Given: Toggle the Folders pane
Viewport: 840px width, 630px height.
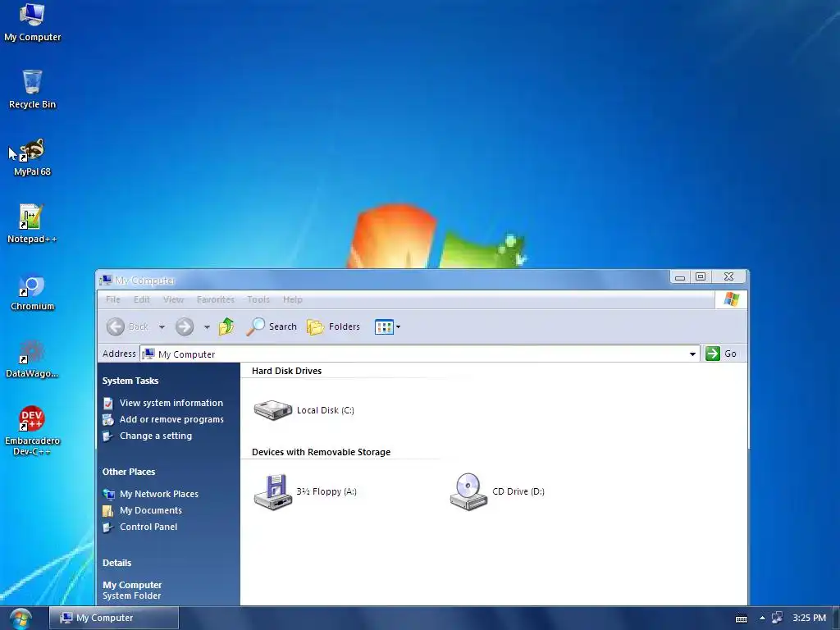Looking at the screenshot, I should tap(333, 326).
